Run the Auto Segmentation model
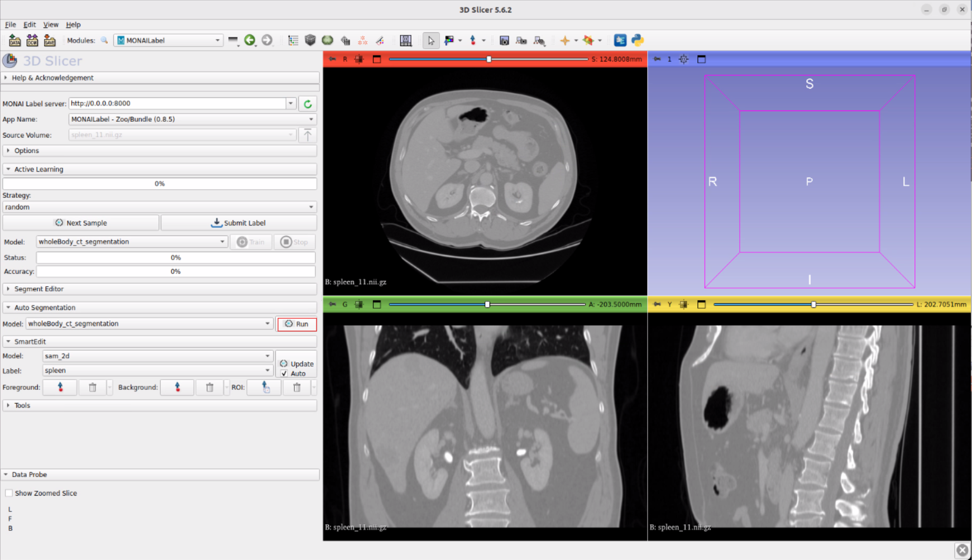The image size is (972, 560). [x=297, y=324]
